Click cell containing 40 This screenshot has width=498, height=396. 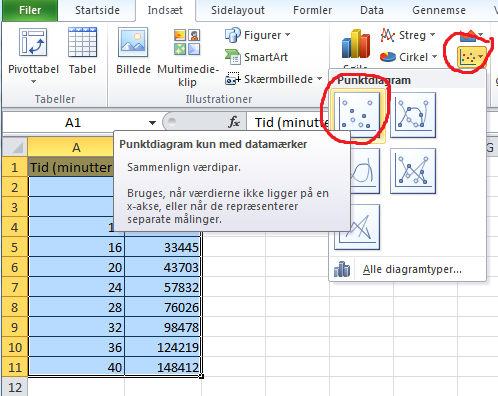click(77, 367)
